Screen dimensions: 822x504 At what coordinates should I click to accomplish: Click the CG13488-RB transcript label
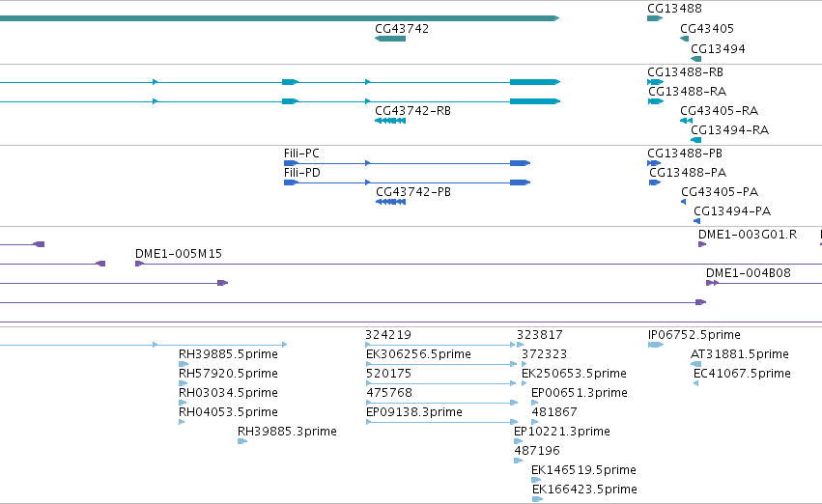[x=685, y=72]
